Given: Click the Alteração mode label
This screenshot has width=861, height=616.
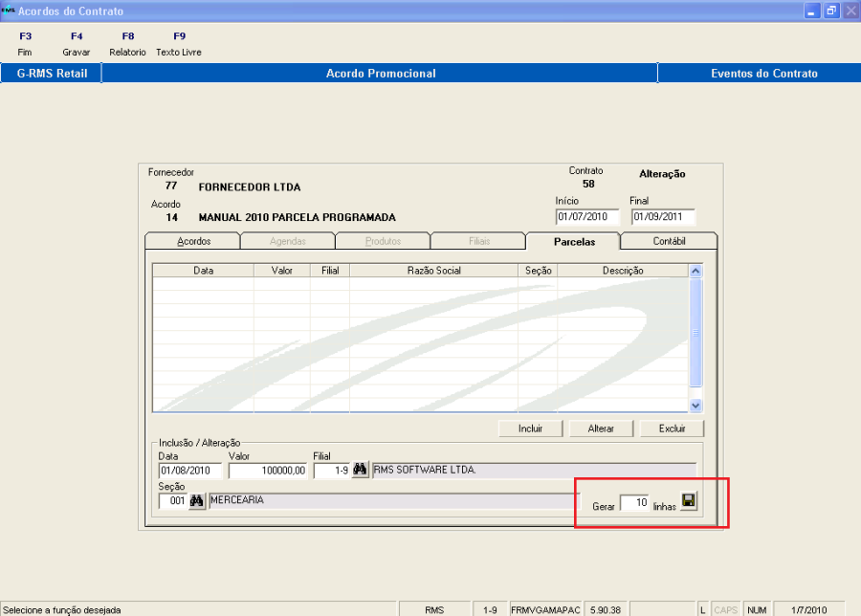Looking at the screenshot, I should pyautogui.click(x=662, y=174).
